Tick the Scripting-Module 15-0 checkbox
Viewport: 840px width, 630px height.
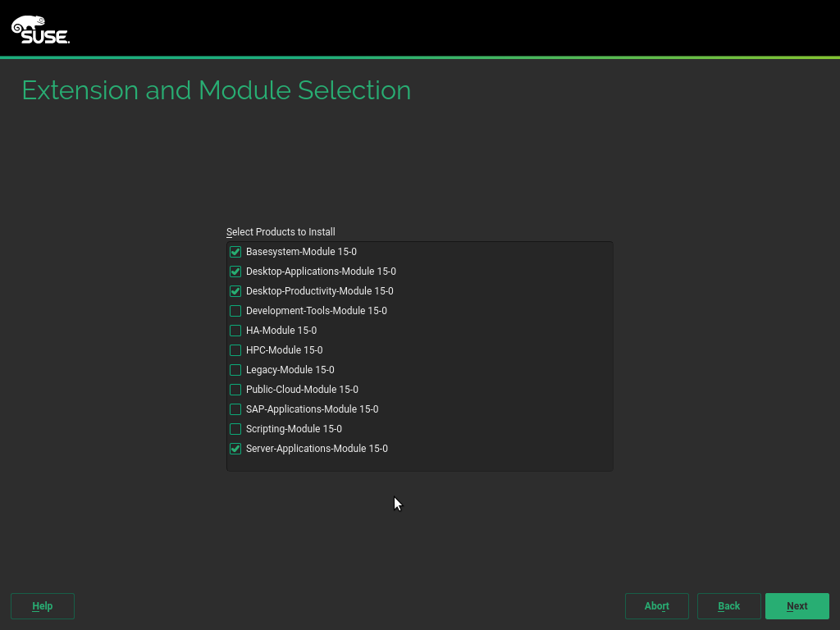[x=235, y=429]
